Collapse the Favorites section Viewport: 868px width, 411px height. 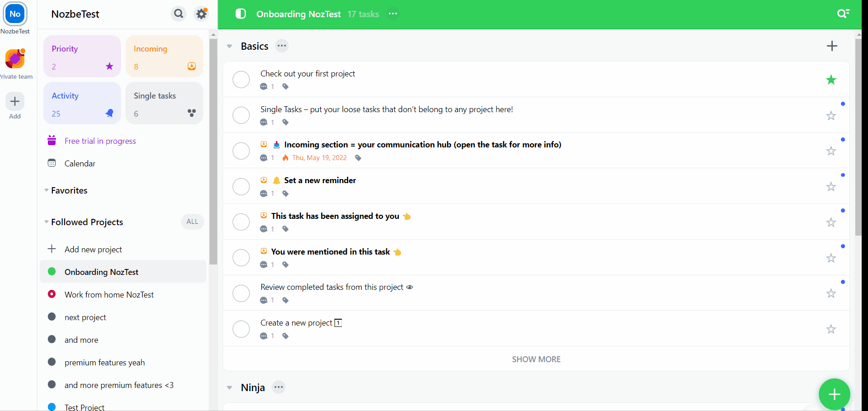pos(46,190)
